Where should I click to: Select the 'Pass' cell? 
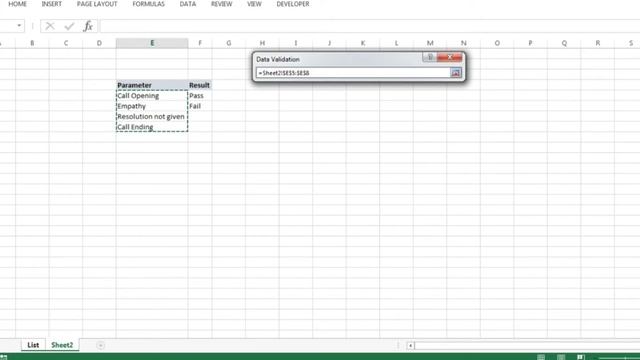pyautogui.click(x=200, y=96)
